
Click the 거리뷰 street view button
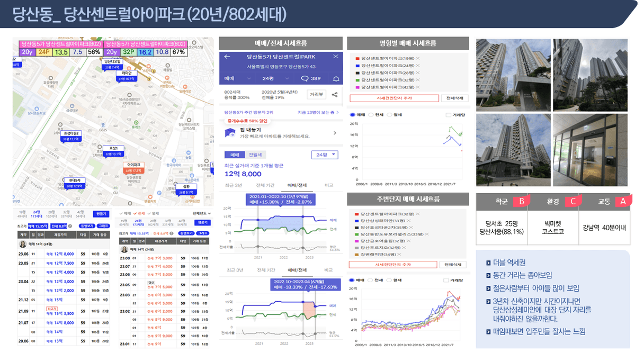[316, 95]
